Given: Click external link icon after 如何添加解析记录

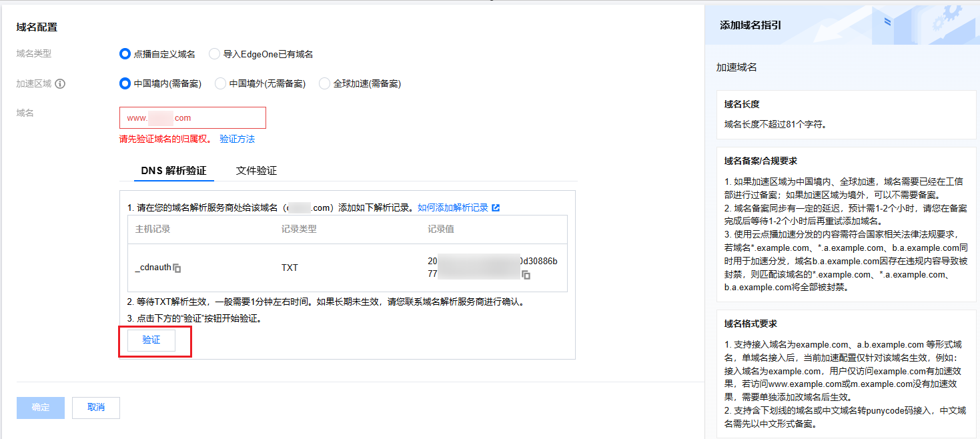Looking at the screenshot, I should (496, 207).
